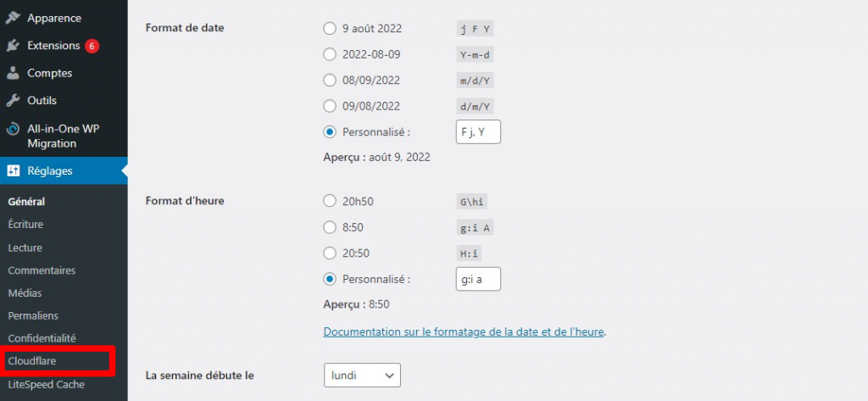Click the custom date format field

[x=478, y=132]
